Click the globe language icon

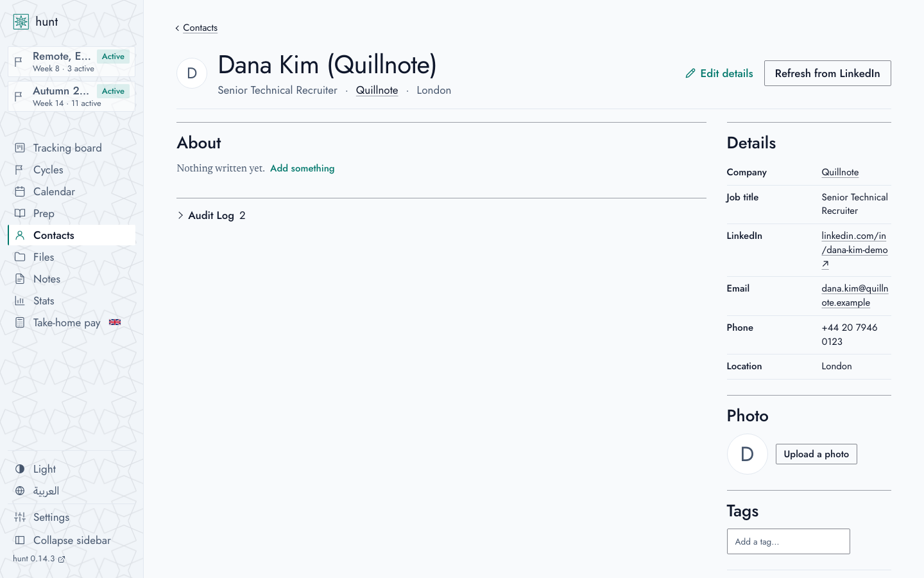point(20,491)
